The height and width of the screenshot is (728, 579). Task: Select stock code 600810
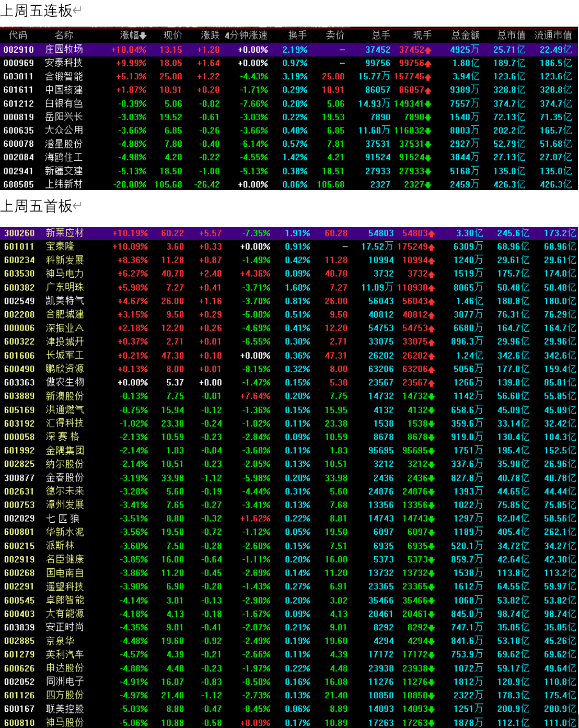(19, 723)
